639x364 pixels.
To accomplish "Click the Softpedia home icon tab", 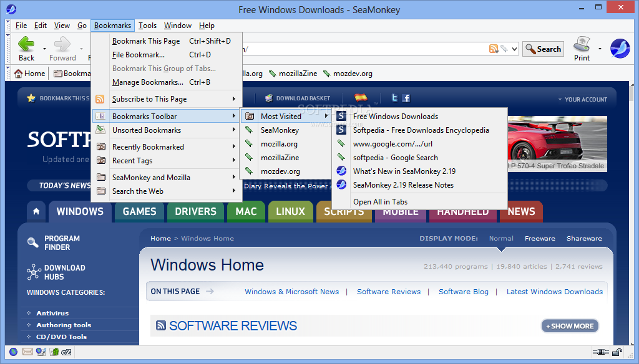I will pos(36,211).
